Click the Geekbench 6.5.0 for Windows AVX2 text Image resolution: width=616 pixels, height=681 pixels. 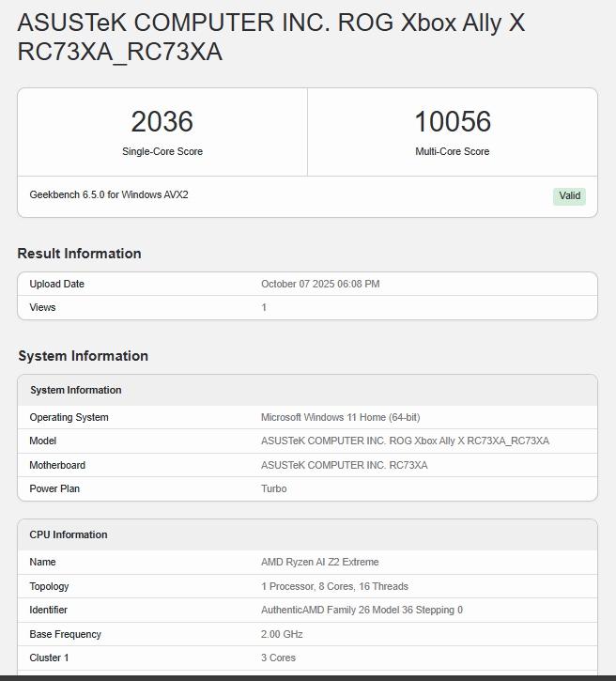coord(109,195)
